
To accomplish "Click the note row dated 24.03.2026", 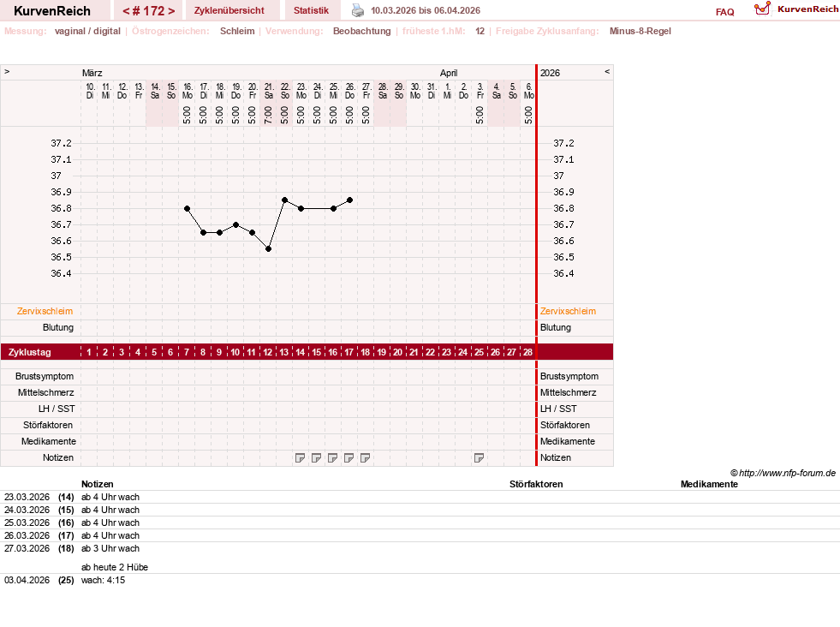I will [420, 511].
